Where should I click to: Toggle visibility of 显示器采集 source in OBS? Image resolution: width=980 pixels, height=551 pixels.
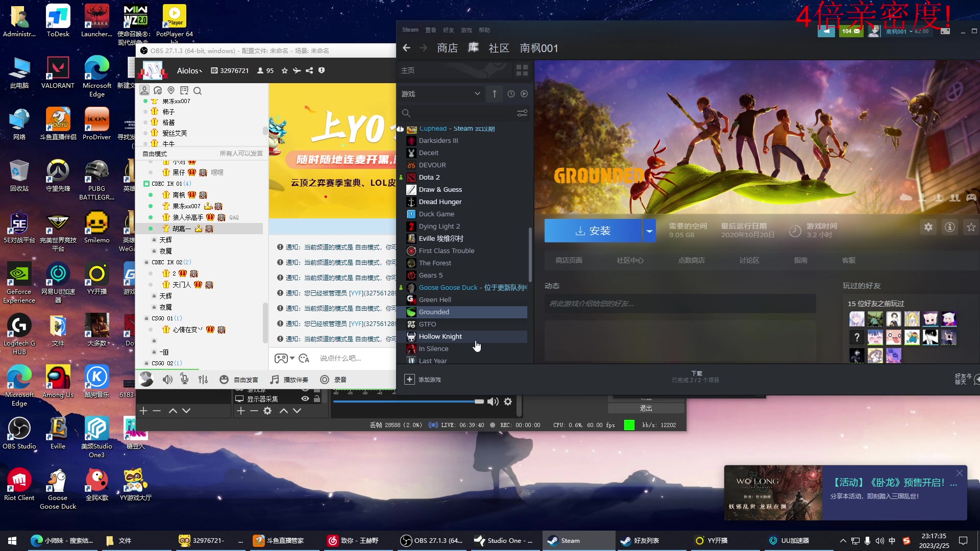click(305, 398)
